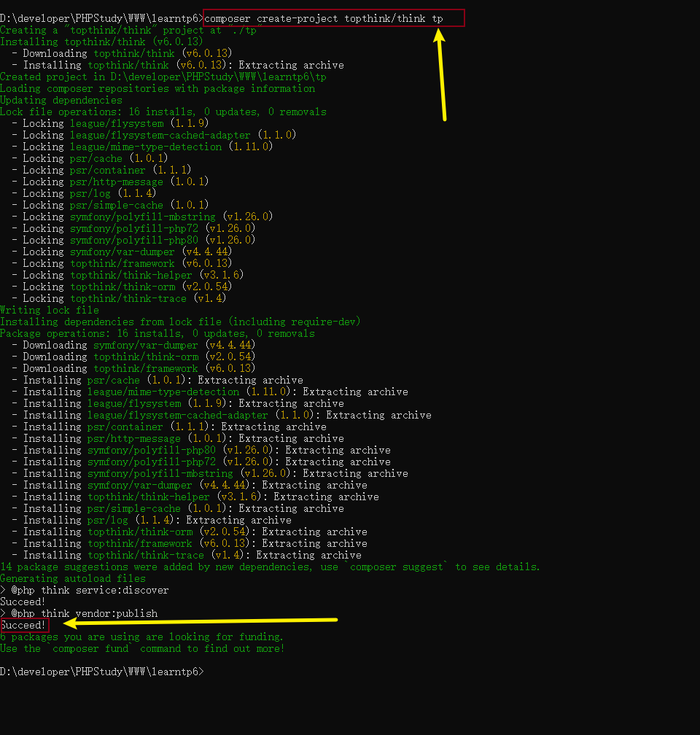Click 'Locking symfony/polyfill-php80 (v1.26.0)' line
Screen dimensions: 700x735
133,241
